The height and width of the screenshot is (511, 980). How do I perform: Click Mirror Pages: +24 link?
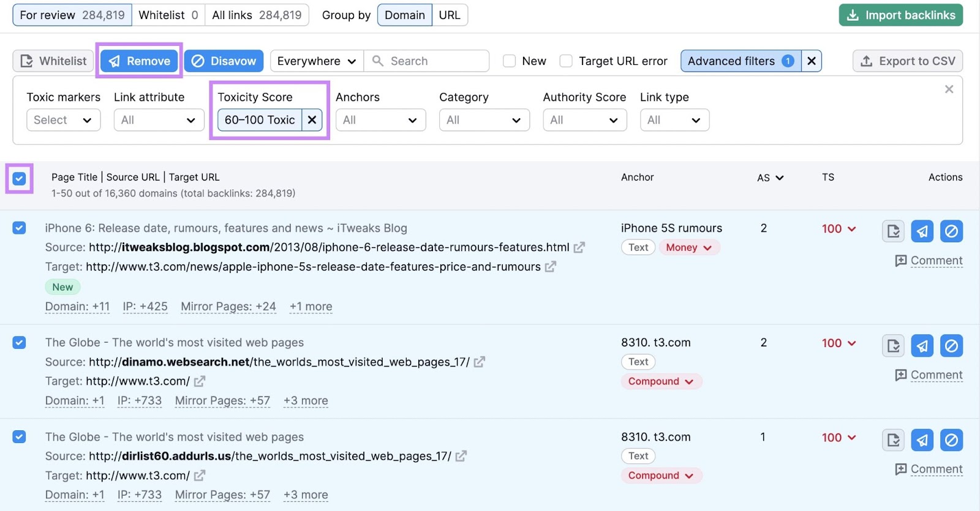tap(228, 307)
